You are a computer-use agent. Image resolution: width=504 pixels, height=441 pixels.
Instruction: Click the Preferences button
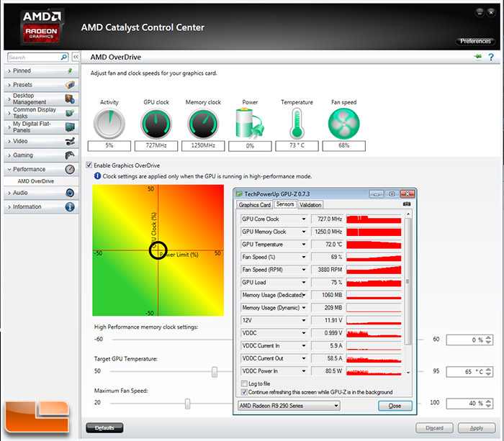(x=475, y=41)
